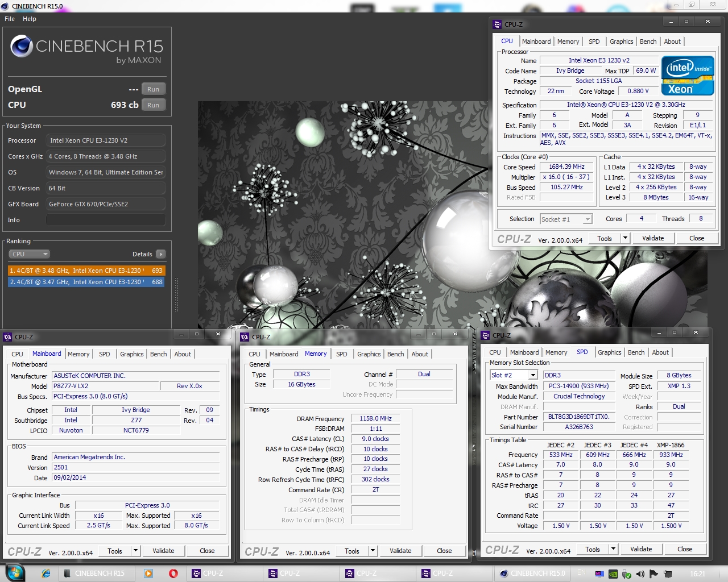
Task: Open the Action Center flag tray icon
Action: [653, 574]
